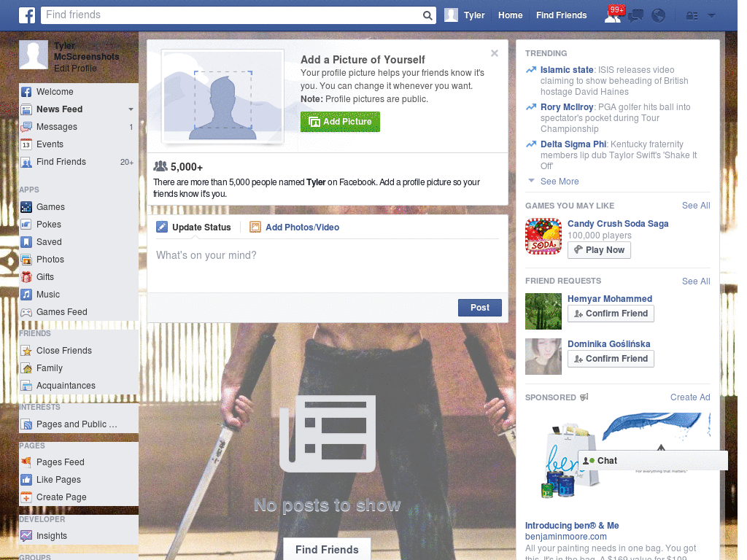Click Find Friends button below No posts
Image resolution: width=747 pixels, height=560 pixels.
[327, 550]
